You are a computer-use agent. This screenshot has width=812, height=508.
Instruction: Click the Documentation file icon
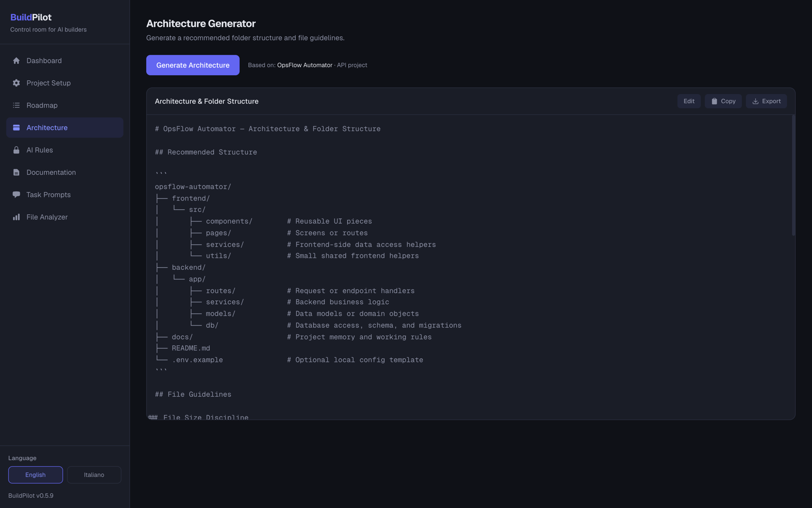point(16,172)
